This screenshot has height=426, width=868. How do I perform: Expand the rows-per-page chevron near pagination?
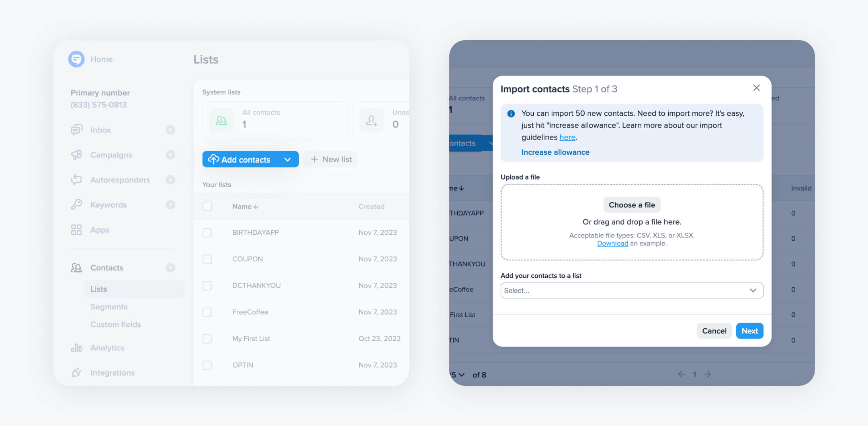(461, 375)
